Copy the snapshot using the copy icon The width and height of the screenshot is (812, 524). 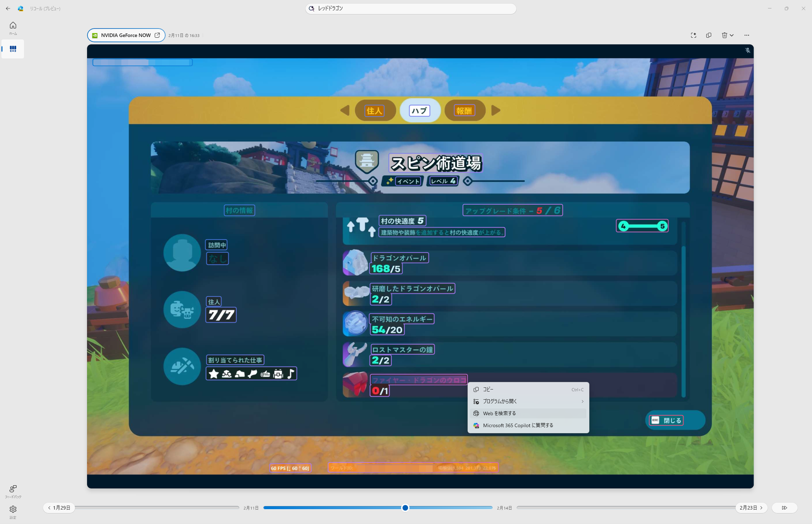[709, 35]
